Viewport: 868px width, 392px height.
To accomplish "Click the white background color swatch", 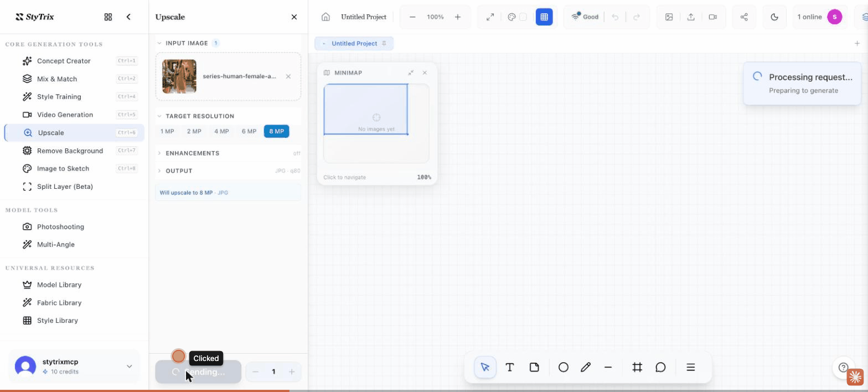I will (523, 17).
